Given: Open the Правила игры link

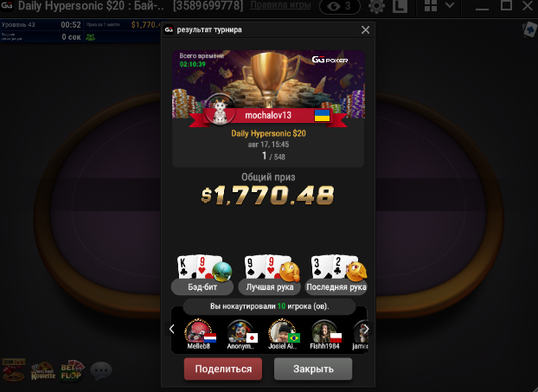Looking at the screenshot, I should pos(280,5).
